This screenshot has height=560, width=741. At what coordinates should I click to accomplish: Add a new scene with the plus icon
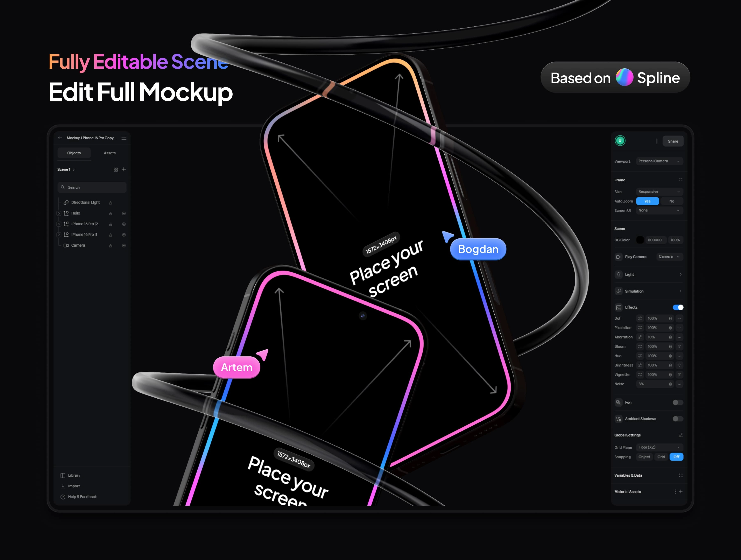pos(124,169)
